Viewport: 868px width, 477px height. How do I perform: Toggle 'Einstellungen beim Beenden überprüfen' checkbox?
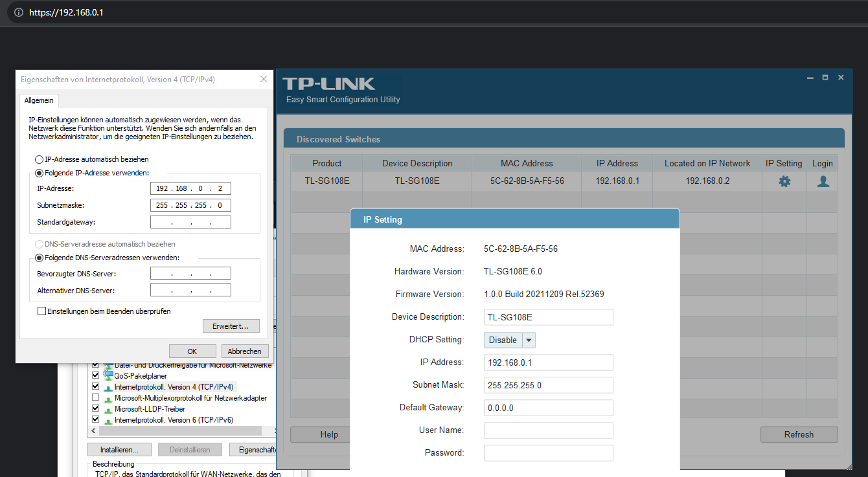42,311
